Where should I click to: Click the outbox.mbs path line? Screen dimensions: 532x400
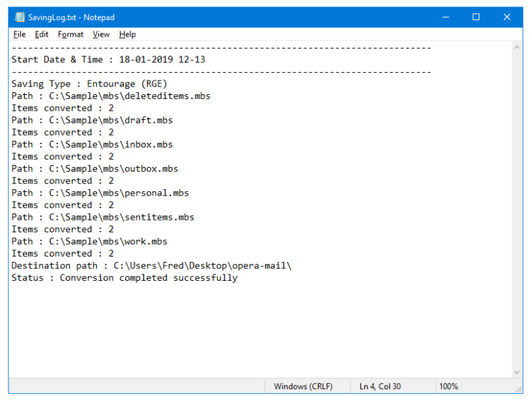click(x=95, y=168)
